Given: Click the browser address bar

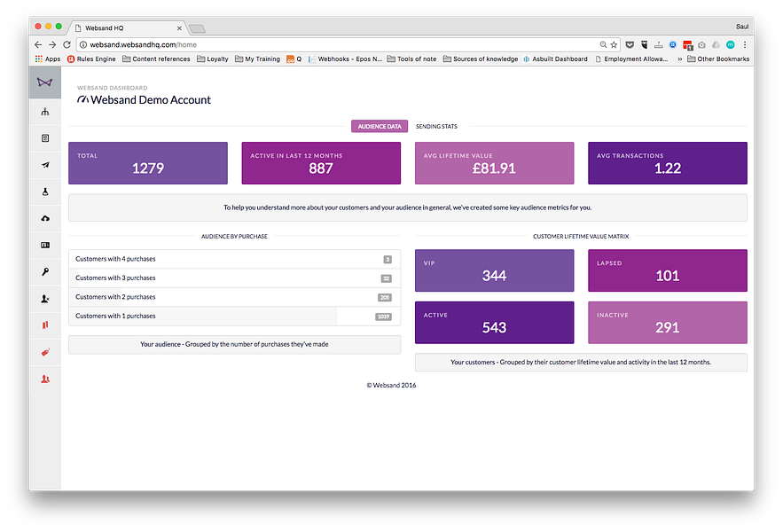Looking at the screenshot, I should coord(340,44).
